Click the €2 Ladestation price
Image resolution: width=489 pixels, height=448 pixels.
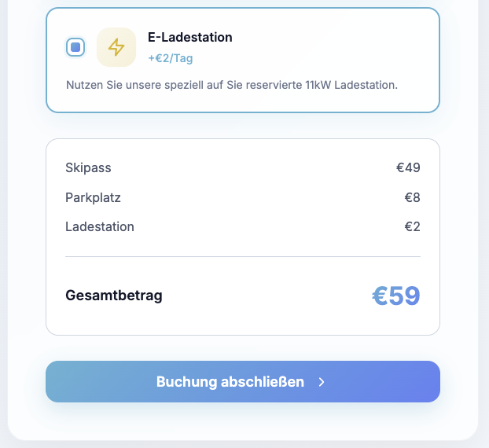[412, 227]
